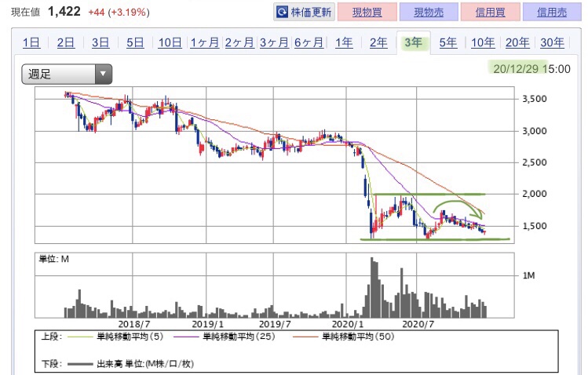This screenshot has height=375, width=588.
Task: Switch to the 20年 chart tab
Action: tap(517, 42)
